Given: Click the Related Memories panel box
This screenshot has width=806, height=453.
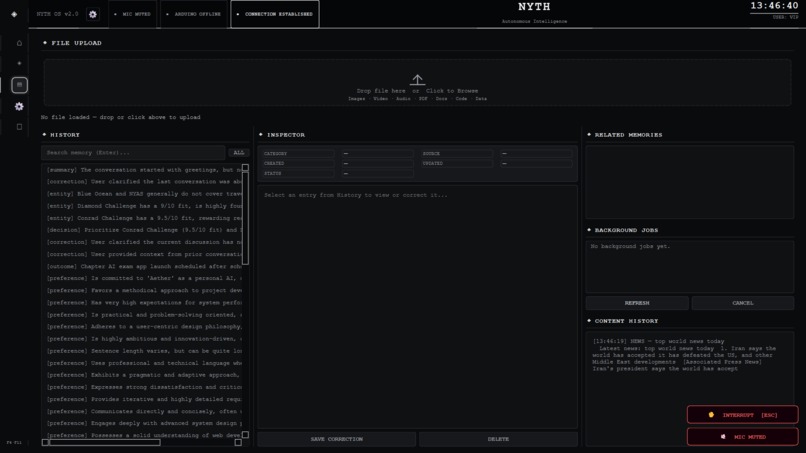Looking at the screenshot, I should [690, 182].
